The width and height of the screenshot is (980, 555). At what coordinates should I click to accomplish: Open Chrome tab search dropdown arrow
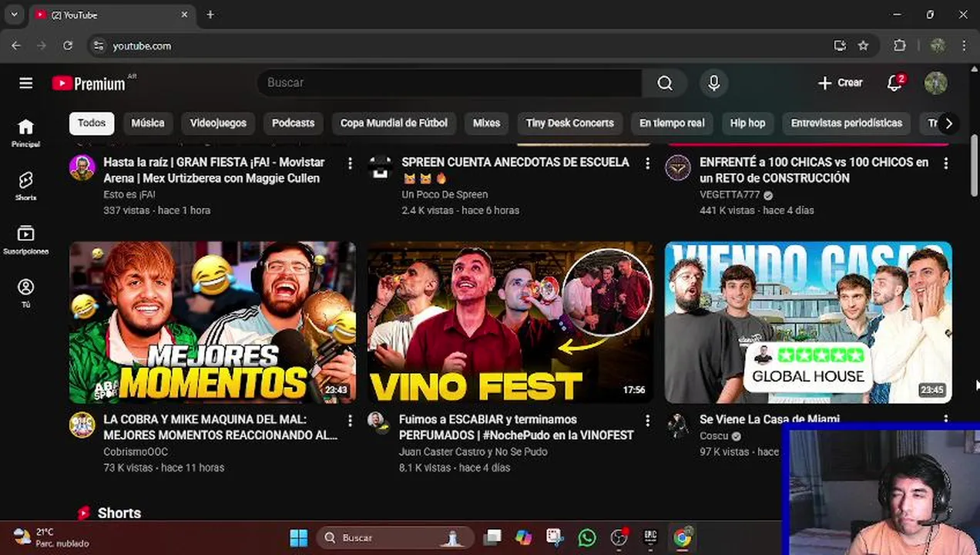(14, 15)
